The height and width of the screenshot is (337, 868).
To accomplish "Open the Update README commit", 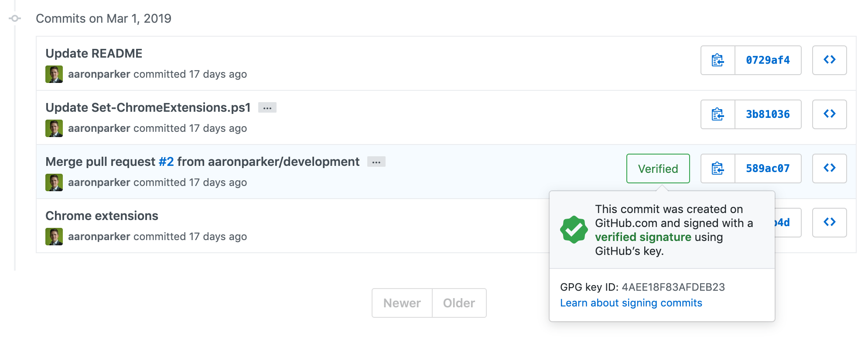I will click(94, 53).
